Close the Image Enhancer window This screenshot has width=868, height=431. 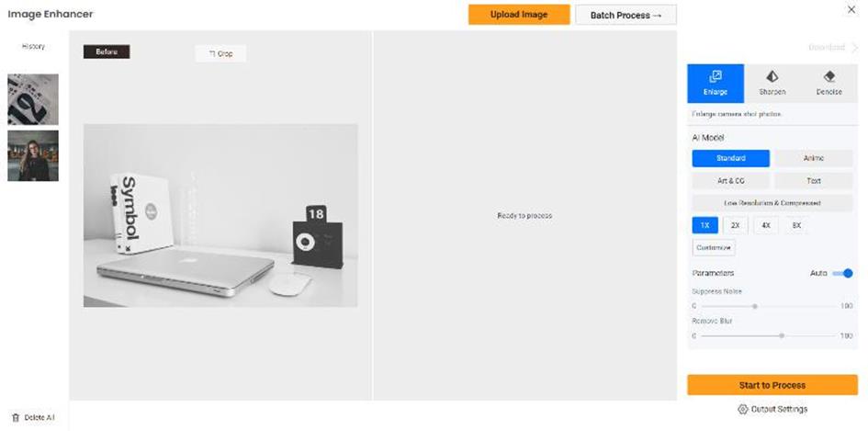[851, 9]
